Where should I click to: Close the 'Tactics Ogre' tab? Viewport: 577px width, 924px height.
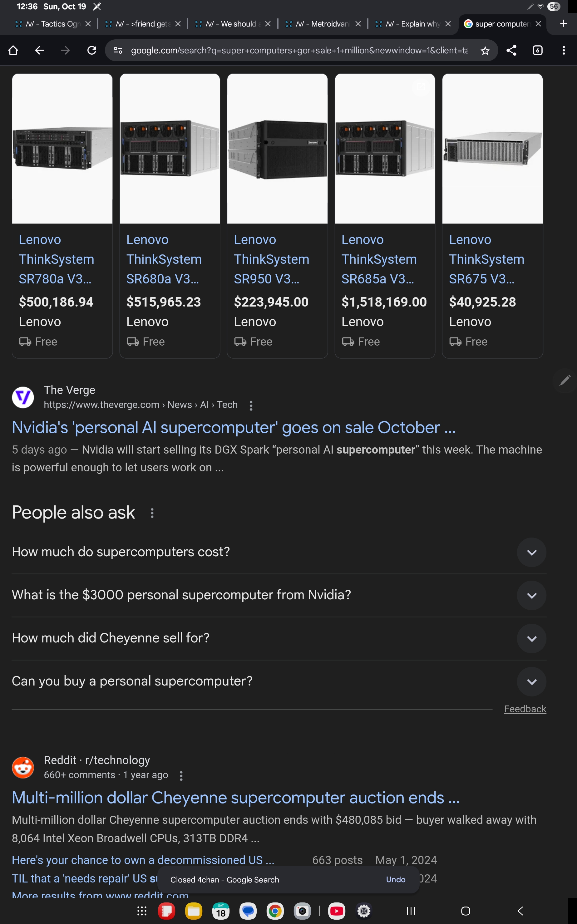pos(88,24)
